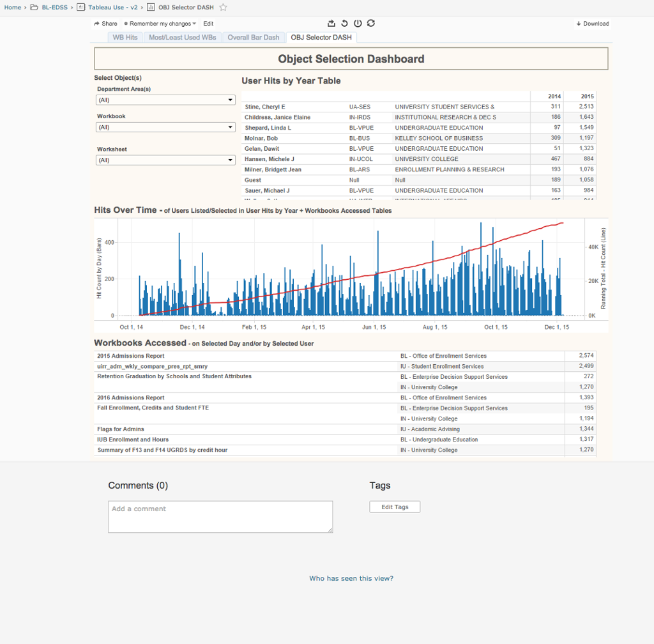Open the Remember my changes menu
This screenshot has height=644, width=654.
pyautogui.click(x=160, y=24)
